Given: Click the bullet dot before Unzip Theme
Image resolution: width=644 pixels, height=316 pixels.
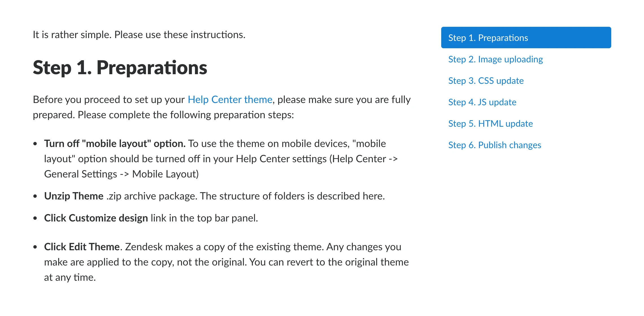Looking at the screenshot, I should (35, 196).
